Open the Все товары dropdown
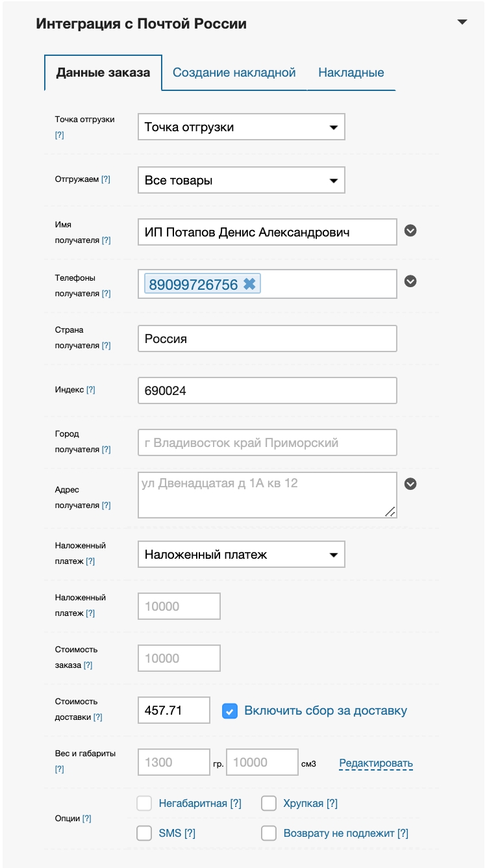 pyautogui.click(x=241, y=180)
